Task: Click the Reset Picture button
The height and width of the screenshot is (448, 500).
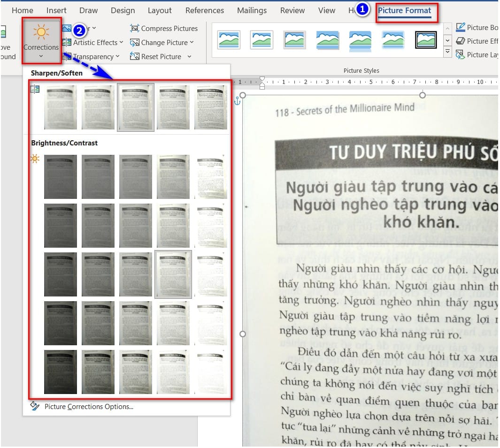Action: [155, 57]
